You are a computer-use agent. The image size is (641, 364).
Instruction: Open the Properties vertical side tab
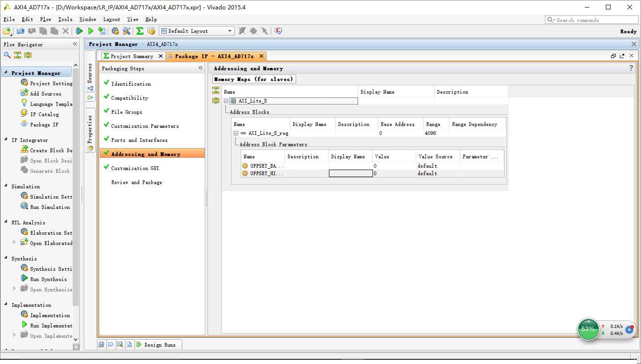90,130
